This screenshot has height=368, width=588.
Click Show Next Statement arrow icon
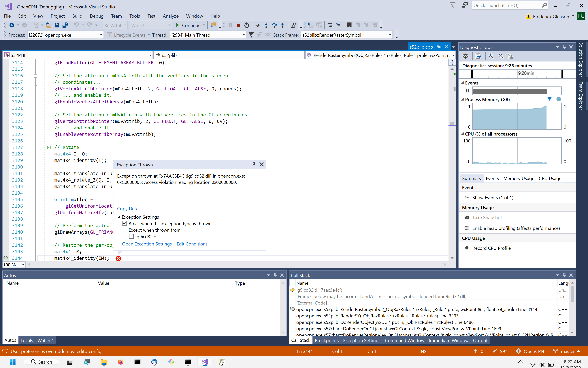(x=258, y=25)
